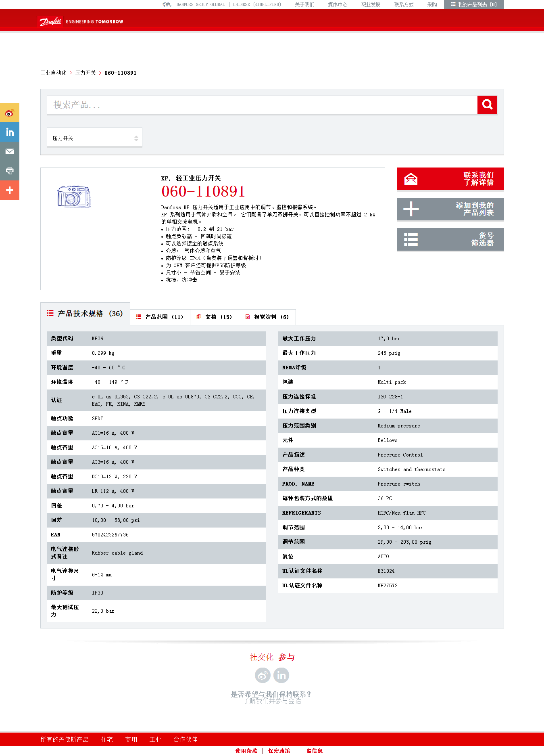
Task: Click the 货号筛选器 button
Action: point(450,239)
